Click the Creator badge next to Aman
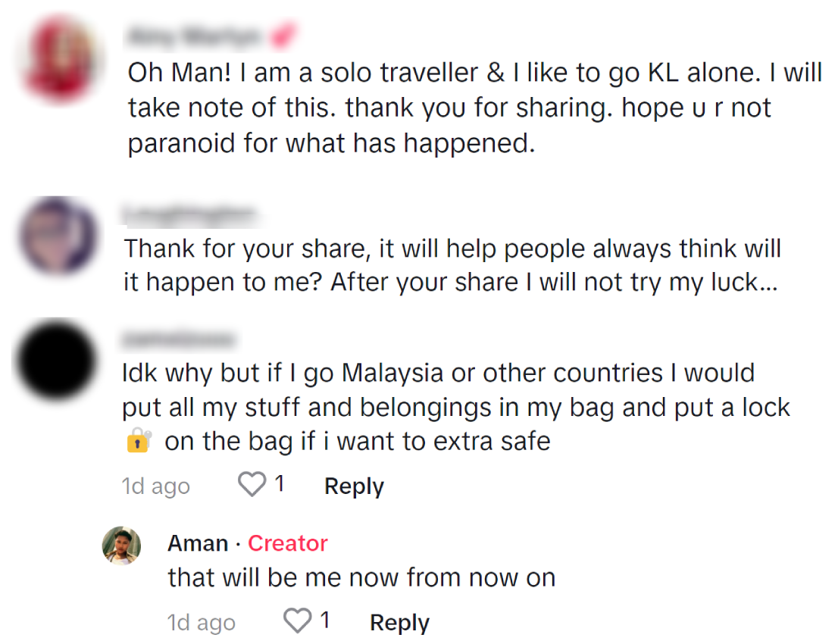Screen dimensions: 838x644 [288, 543]
